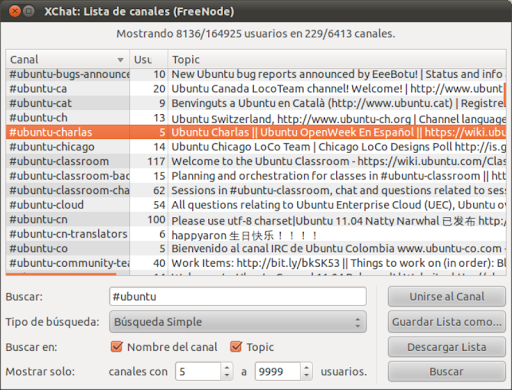Select the #ubuntu-community-tea channel row
The height and width of the screenshot is (390, 512).
pos(256,263)
